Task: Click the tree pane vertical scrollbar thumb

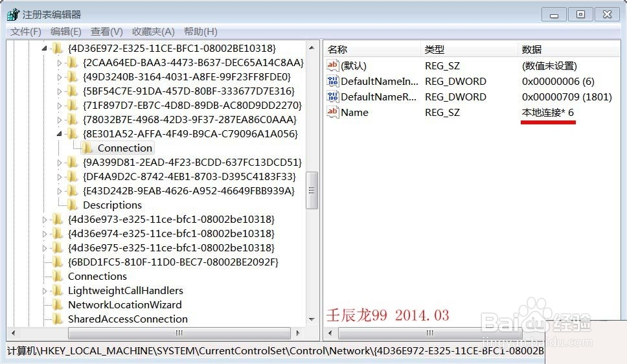Action: pyautogui.click(x=312, y=190)
